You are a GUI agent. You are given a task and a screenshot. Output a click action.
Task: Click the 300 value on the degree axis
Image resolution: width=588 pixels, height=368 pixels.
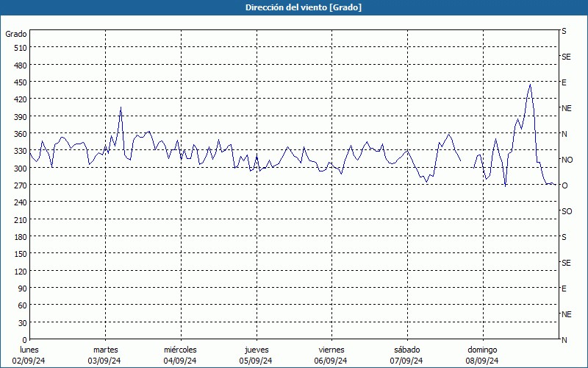coord(21,169)
